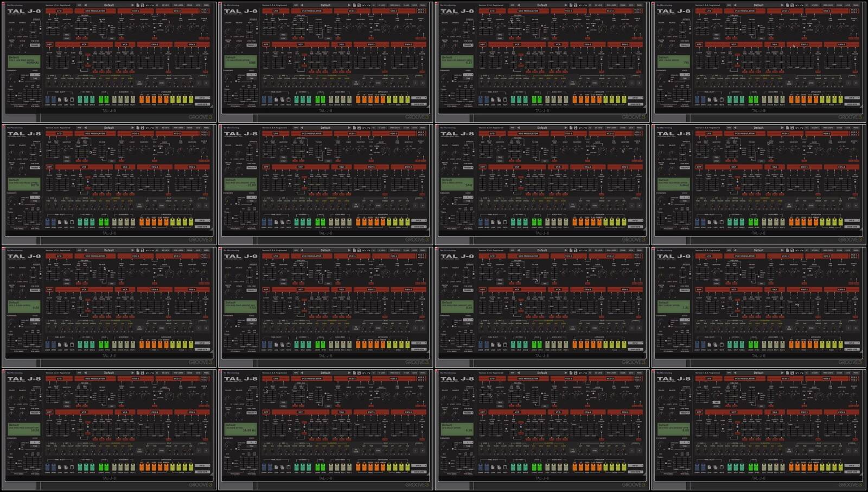This screenshot has width=868, height=492.
Task: Click green LCD display reading NORMAL
Action: click(x=24, y=61)
